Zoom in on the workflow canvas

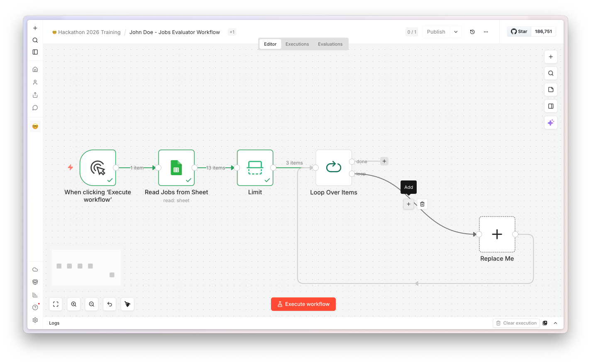(73, 304)
